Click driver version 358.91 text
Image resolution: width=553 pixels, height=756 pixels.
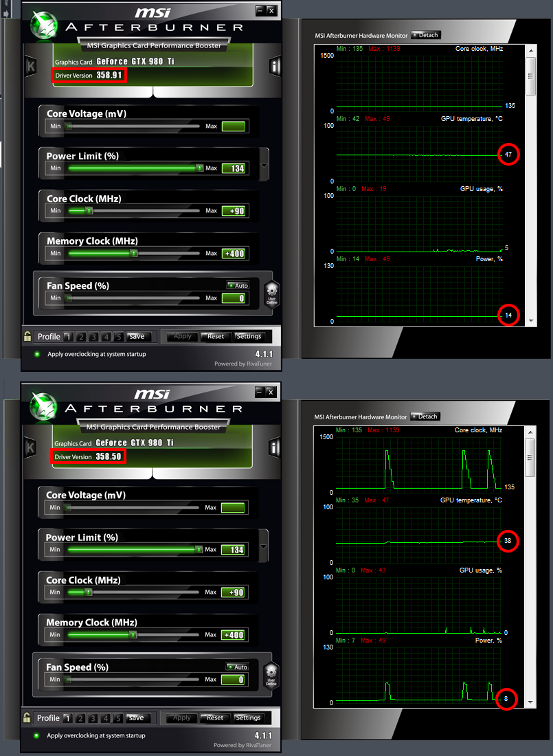pyautogui.click(x=109, y=75)
